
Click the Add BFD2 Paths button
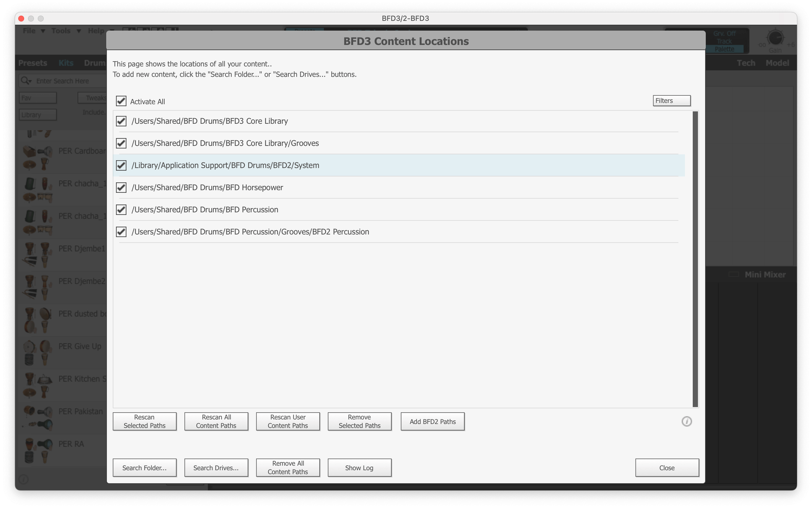432,421
